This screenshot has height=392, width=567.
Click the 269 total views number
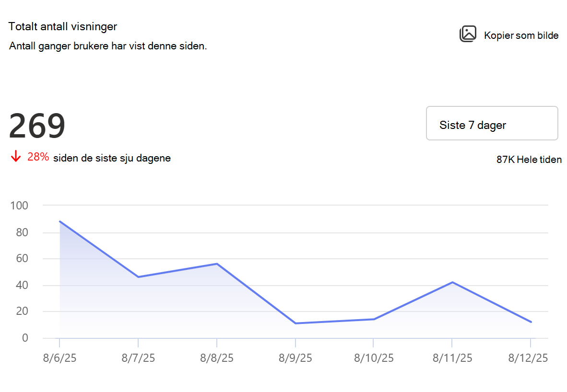pyautogui.click(x=37, y=126)
